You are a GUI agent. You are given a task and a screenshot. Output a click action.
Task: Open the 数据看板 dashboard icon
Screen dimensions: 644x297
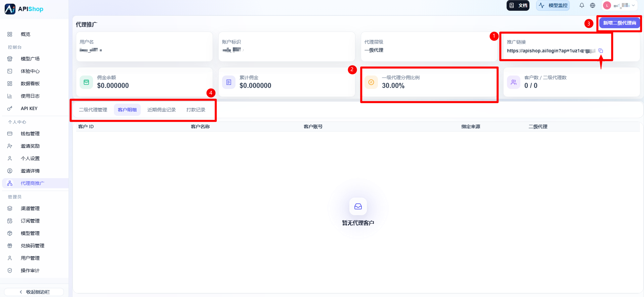click(x=10, y=84)
